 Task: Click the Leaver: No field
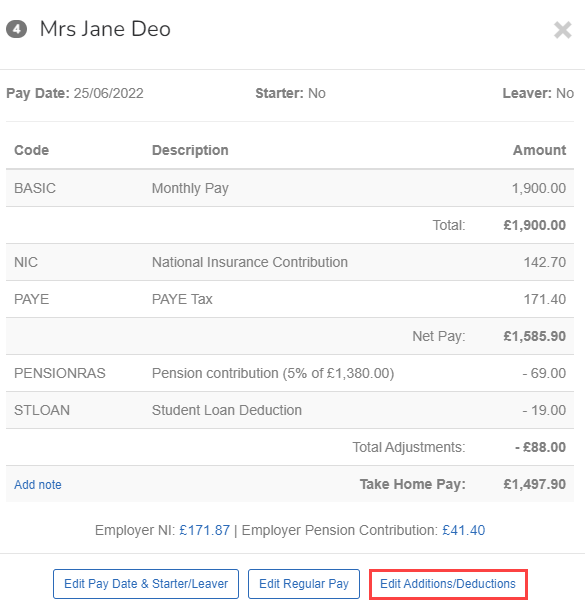538,93
